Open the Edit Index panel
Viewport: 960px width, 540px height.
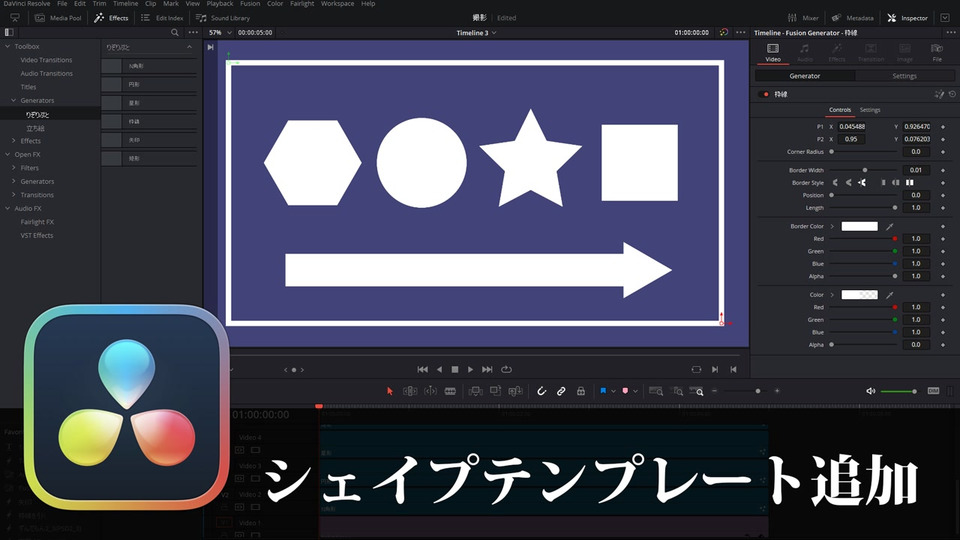[x=162, y=18]
